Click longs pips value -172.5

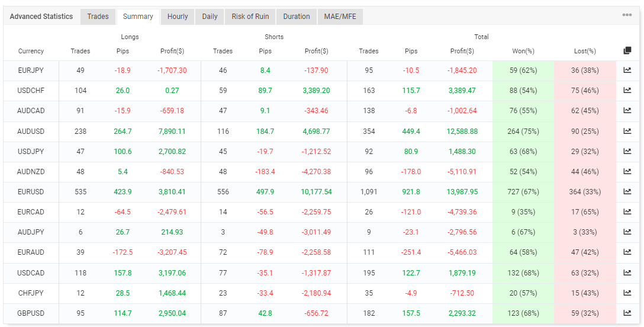tap(123, 252)
